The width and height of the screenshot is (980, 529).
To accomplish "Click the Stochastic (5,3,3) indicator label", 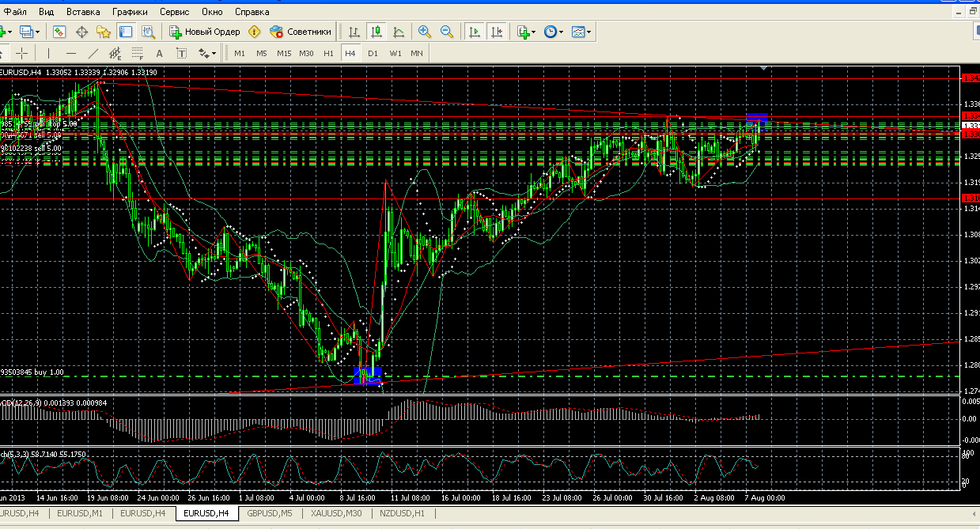I will click(x=44, y=454).
